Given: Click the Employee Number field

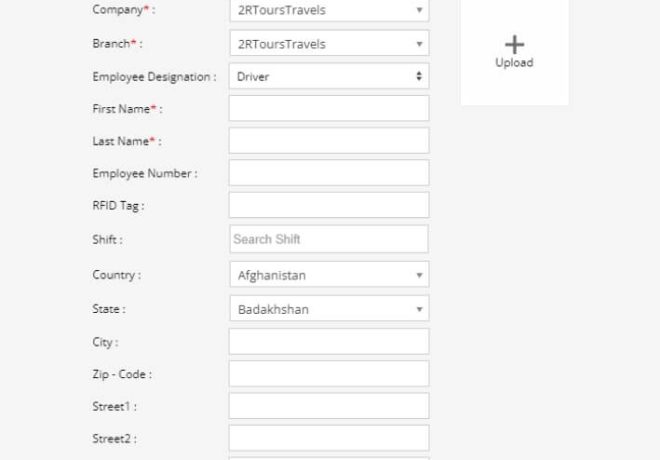Looking at the screenshot, I should tap(328, 173).
